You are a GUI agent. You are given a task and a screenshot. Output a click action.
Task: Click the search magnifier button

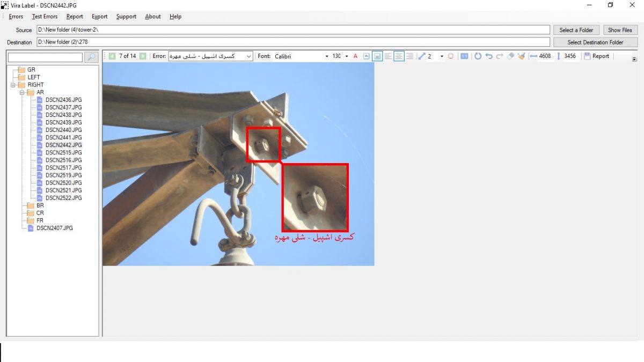(x=92, y=57)
